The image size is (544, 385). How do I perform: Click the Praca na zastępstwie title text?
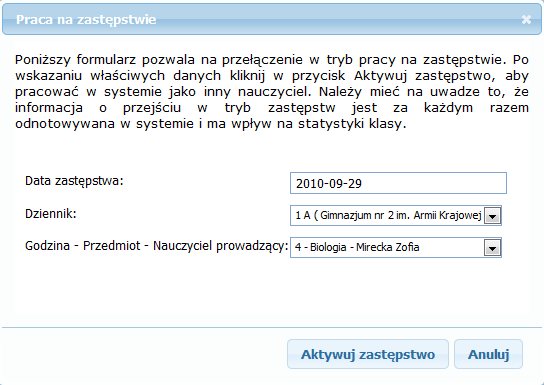point(86,20)
